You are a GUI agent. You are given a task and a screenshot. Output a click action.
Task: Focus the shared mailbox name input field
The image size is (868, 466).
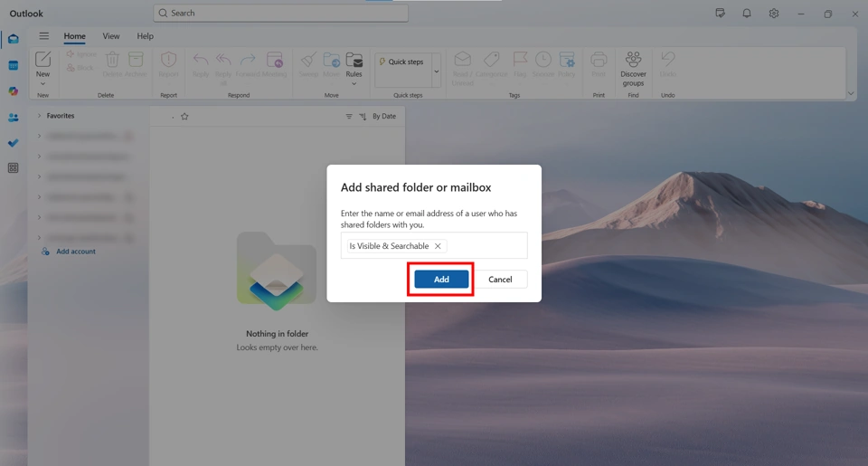(x=434, y=245)
